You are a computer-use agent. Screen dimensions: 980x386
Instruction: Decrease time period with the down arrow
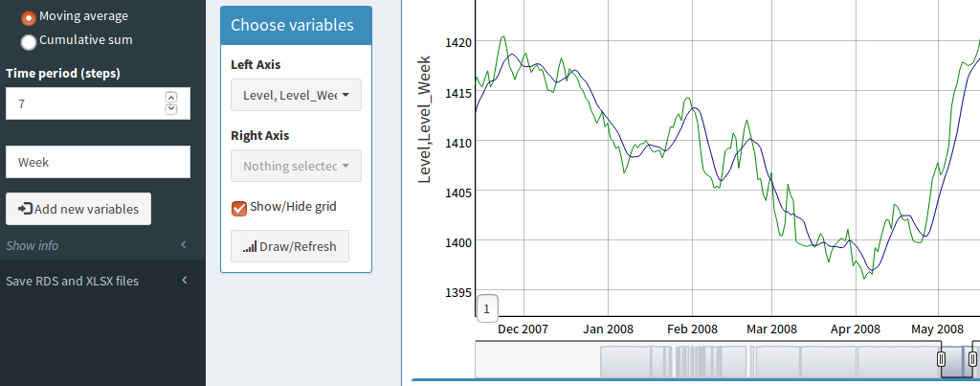171,108
